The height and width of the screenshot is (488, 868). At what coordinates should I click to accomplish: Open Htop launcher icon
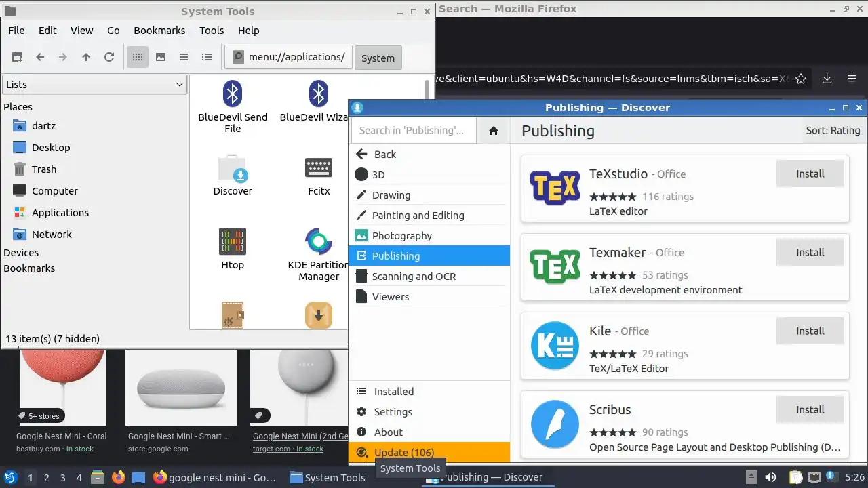click(233, 249)
